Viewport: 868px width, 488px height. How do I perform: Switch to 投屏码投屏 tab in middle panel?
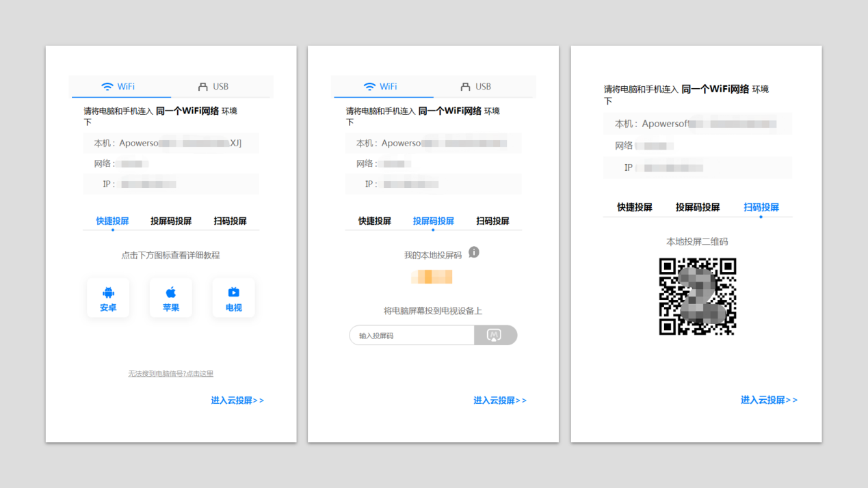pos(434,221)
